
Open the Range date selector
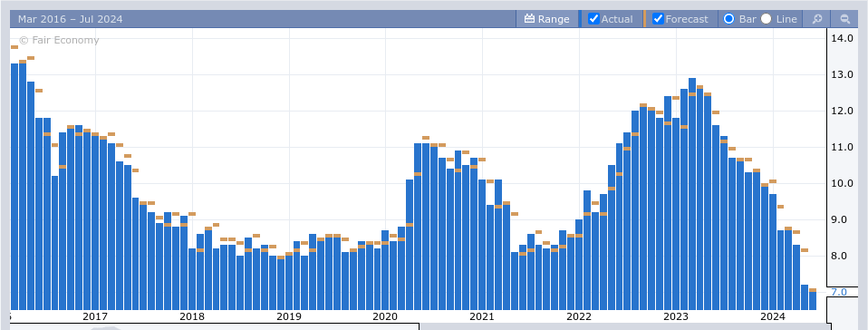[546, 19]
